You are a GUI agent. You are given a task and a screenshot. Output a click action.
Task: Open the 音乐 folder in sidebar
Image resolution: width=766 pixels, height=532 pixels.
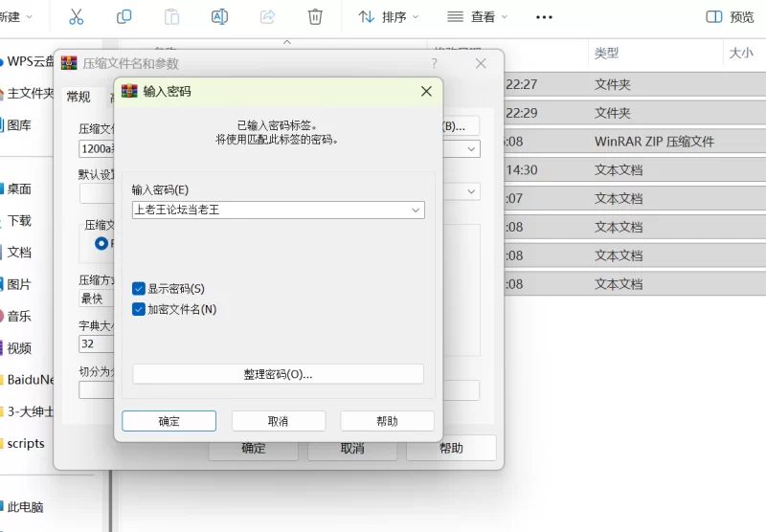click(x=19, y=316)
